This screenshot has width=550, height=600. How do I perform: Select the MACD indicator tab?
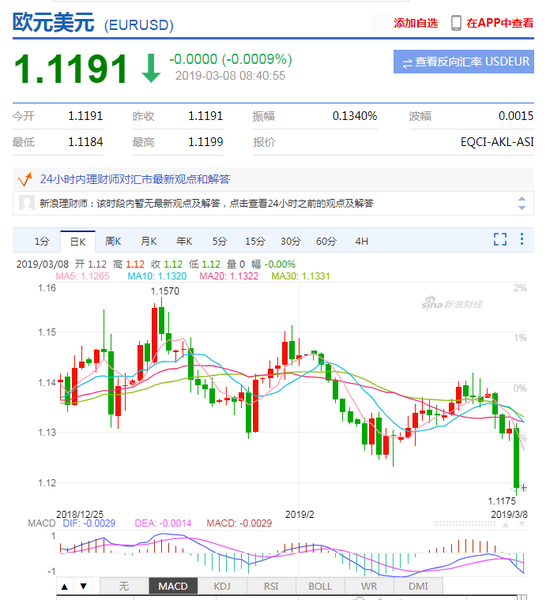[x=173, y=586]
